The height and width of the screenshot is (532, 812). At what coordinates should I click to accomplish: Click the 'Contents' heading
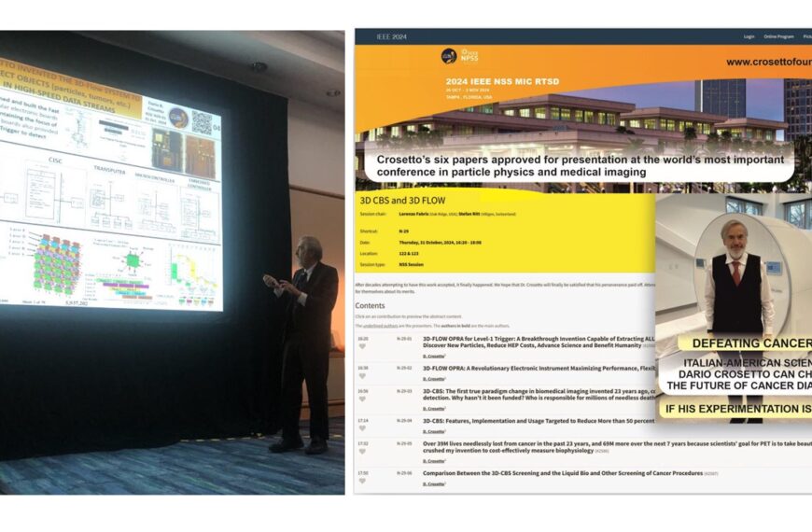(370, 305)
